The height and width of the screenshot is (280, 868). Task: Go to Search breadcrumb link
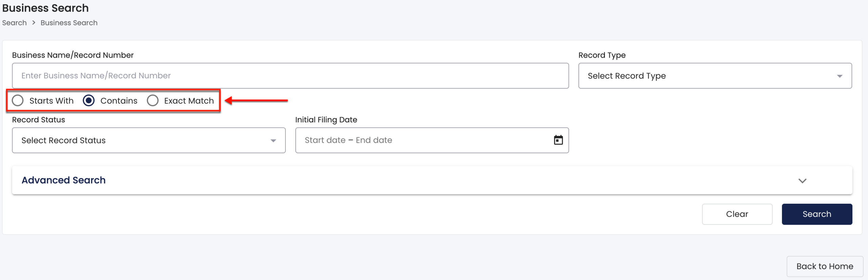(x=14, y=23)
